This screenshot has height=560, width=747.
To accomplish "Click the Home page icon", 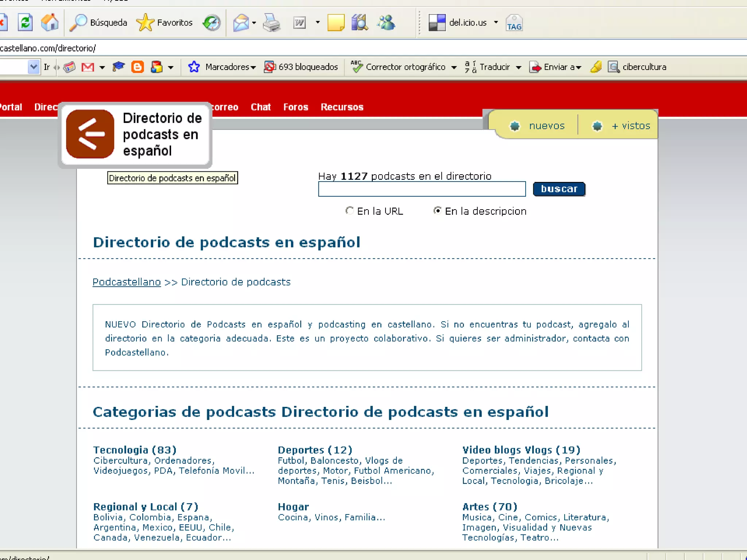I will pos(50,23).
